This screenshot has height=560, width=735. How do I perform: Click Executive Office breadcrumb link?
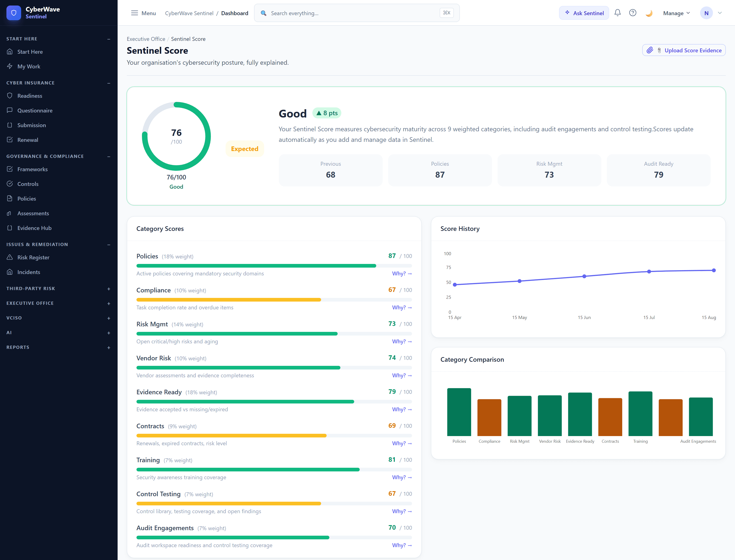[x=146, y=39]
